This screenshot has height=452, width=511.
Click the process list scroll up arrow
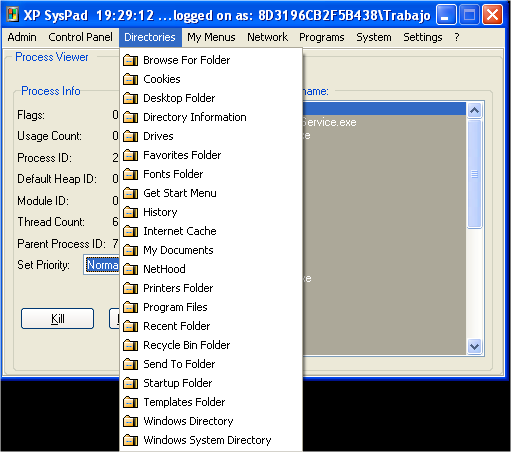coord(474,110)
